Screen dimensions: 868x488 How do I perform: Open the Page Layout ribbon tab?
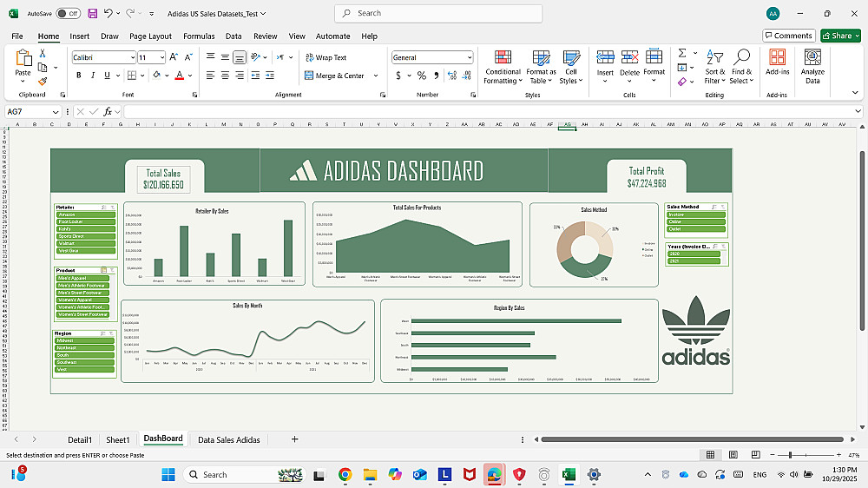click(x=150, y=36)
